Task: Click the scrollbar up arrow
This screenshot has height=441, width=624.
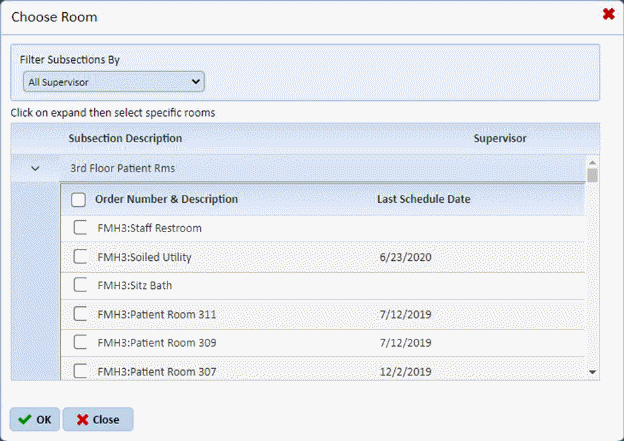Action: 593,161
